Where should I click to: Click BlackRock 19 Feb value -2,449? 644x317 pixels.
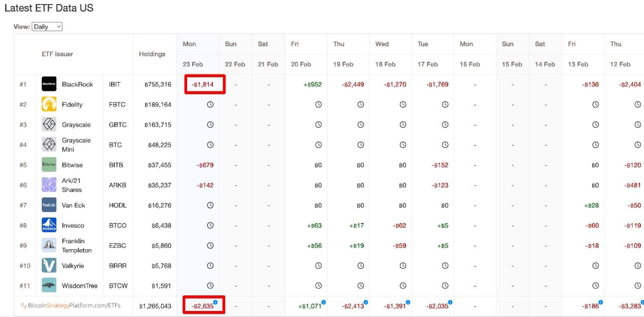point(353,84)
